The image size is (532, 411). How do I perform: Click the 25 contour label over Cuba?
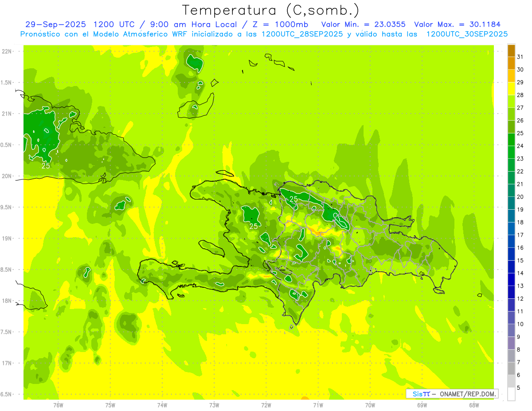tap(46, 166)
